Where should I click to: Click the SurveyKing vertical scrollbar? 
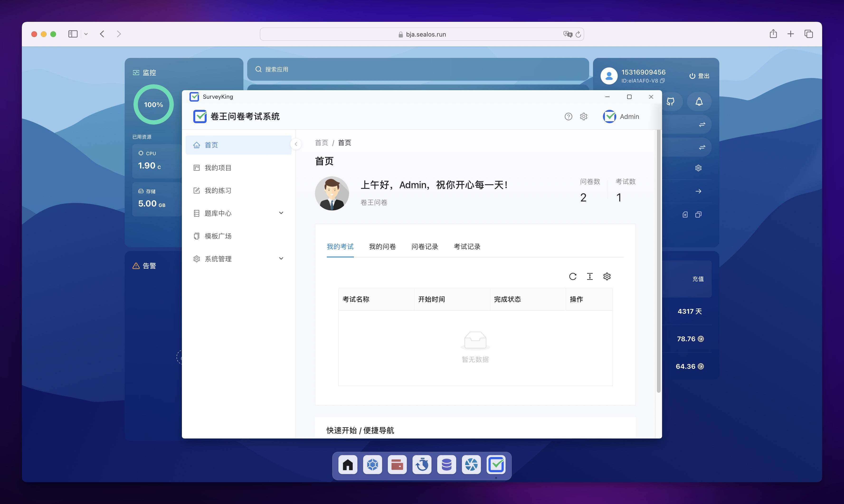point(658,261)
